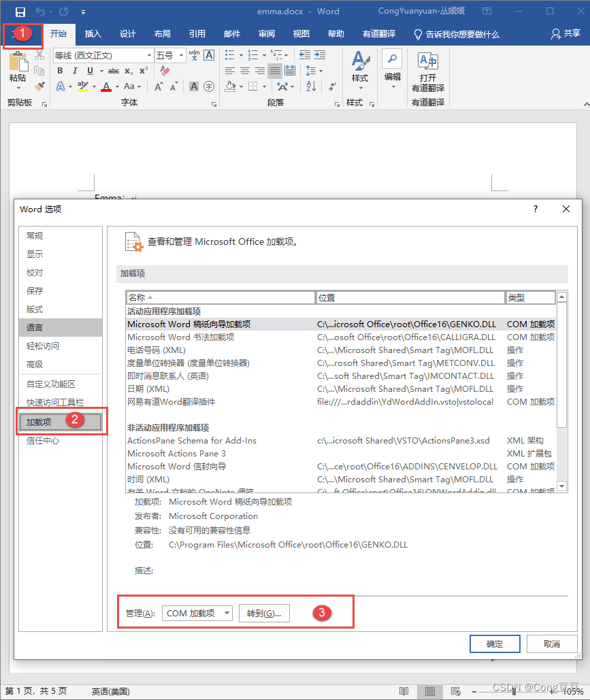
Task: Select the 网易有道Word翻译插件 add-in row
Action: pos(341,402)
